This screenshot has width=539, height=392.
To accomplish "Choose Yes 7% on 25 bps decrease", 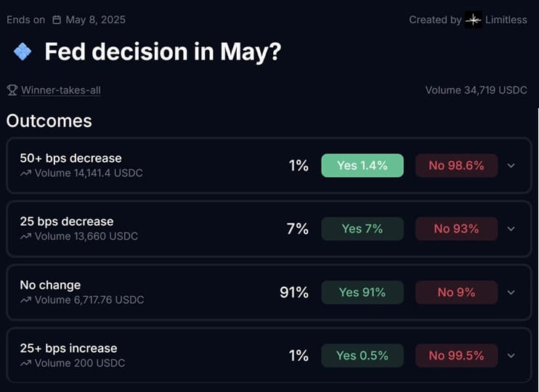I will (362, 229).
